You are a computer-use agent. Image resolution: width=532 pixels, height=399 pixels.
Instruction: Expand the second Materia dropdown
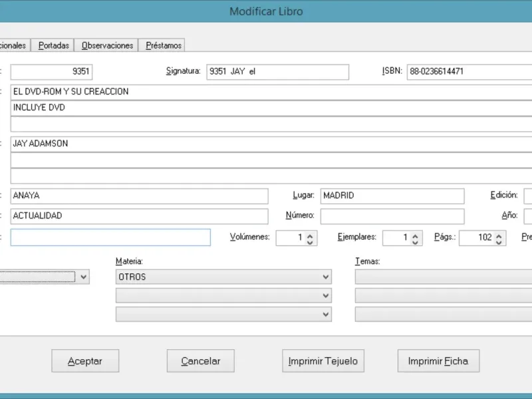(x=325, y=295)
